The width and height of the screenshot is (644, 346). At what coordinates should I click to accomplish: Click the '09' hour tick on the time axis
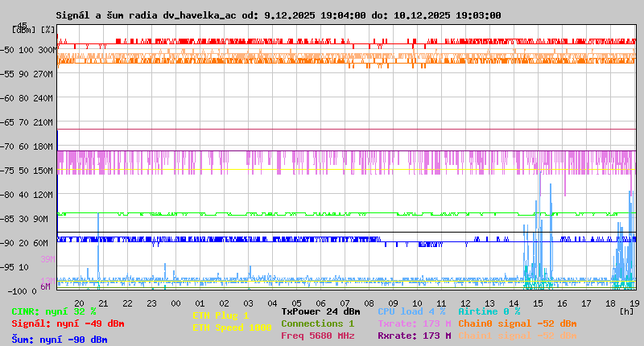[x=393, y=303]
